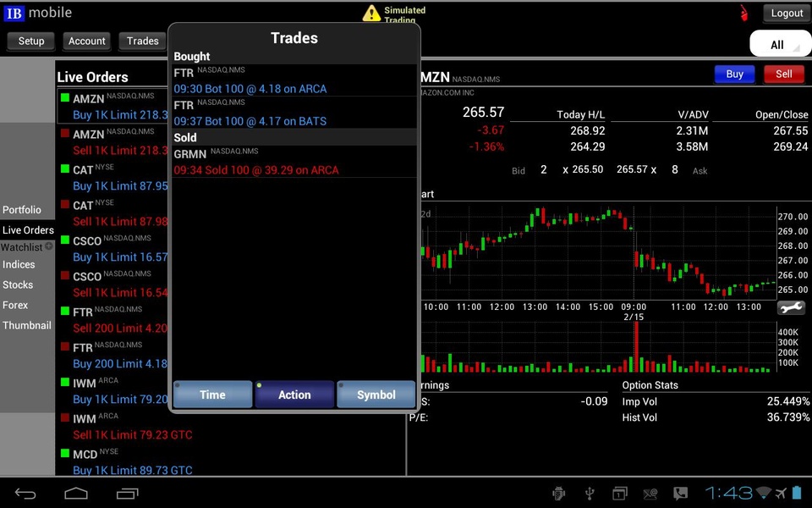
Task: Tap red status square of IWM sell order
Action: click(x=65, y=417)
